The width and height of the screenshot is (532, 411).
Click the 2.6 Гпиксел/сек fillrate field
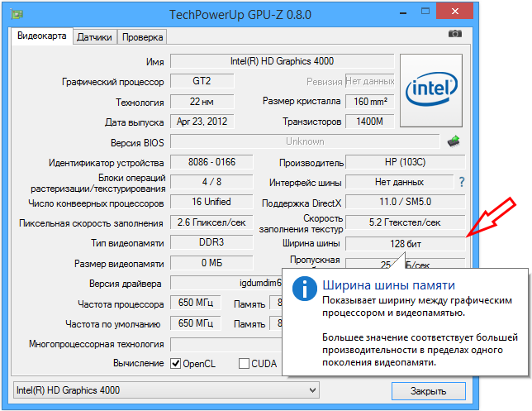(x=211, y=222)
